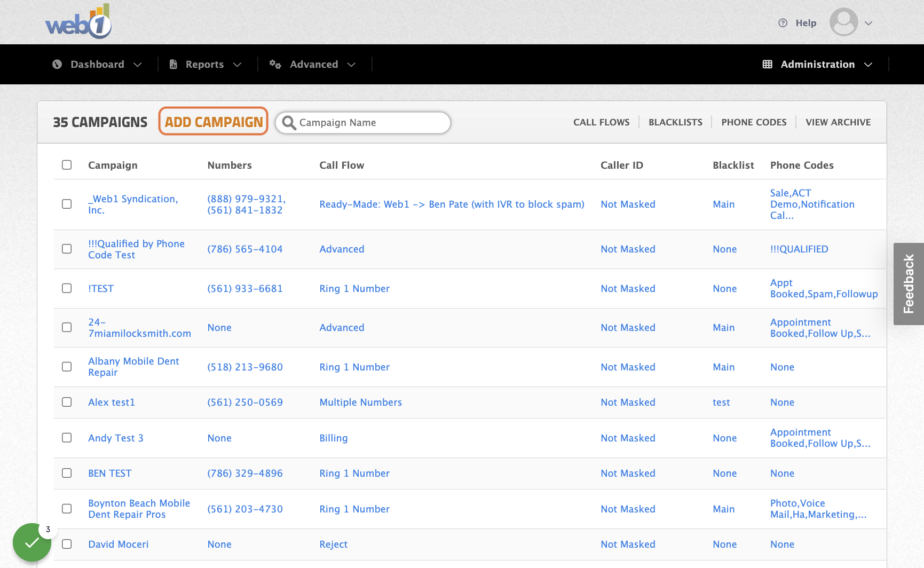924x568 pixels.
Task: Click phone number (518) 213-9680
Action: (x=245, y=367)
